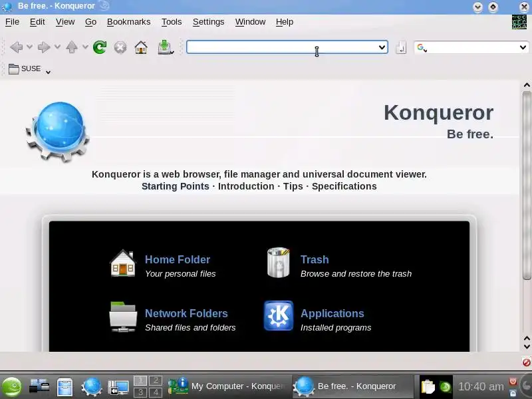The height and width of the screenshot is (399, 532).
Task: Click the green SUSE updater tray icon
Action: [x=445, y=387]
